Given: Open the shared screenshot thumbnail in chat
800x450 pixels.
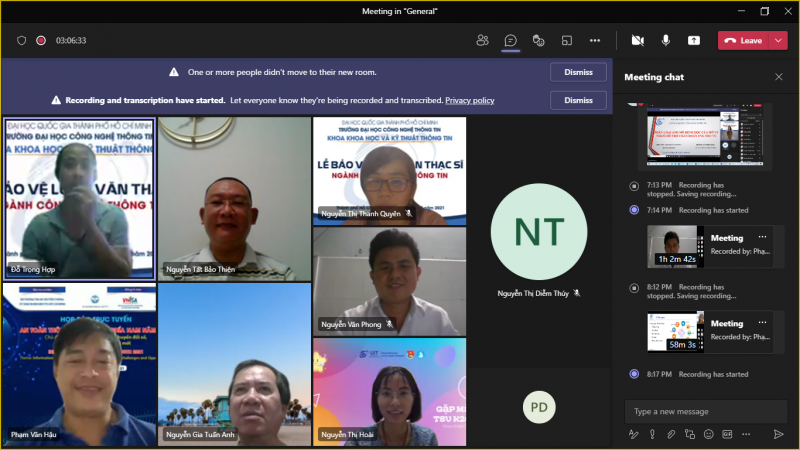Looking at the screenshot, I should [705, 135].
